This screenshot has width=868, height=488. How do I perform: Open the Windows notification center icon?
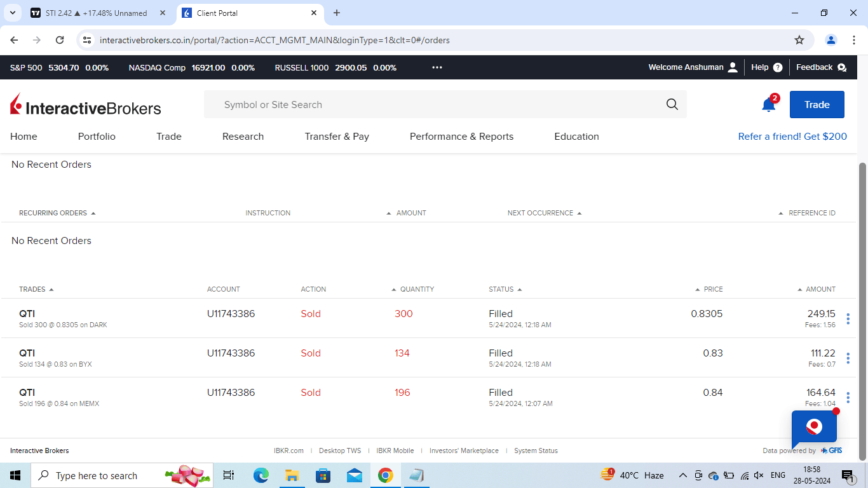(x=848, y=475)
